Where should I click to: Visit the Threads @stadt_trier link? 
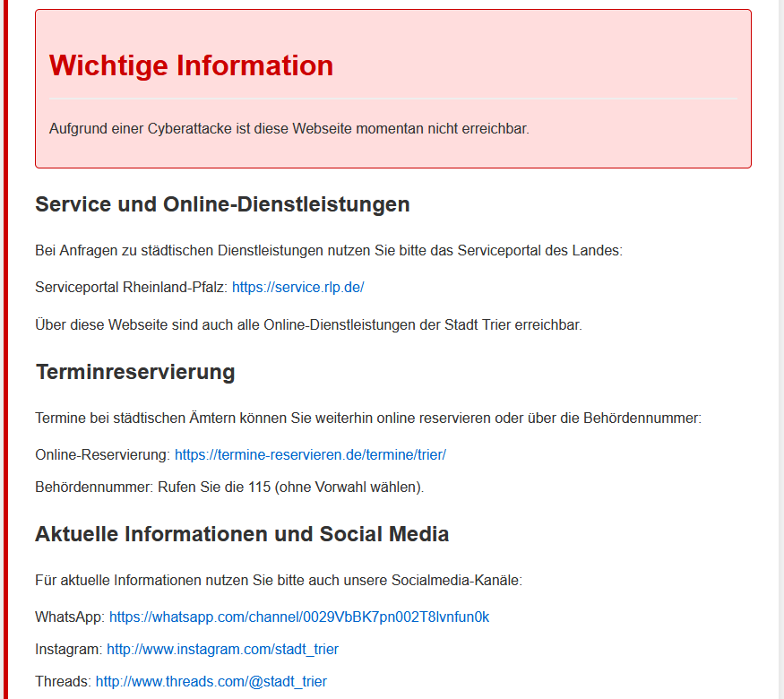point(211,682)
